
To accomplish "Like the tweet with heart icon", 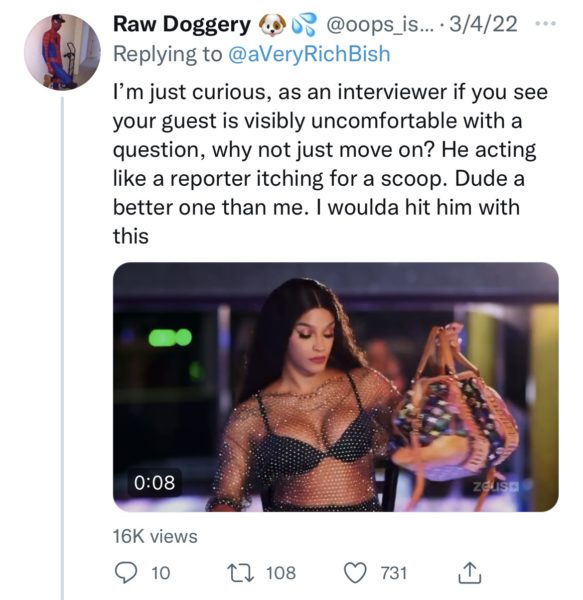I will (355, 573).
